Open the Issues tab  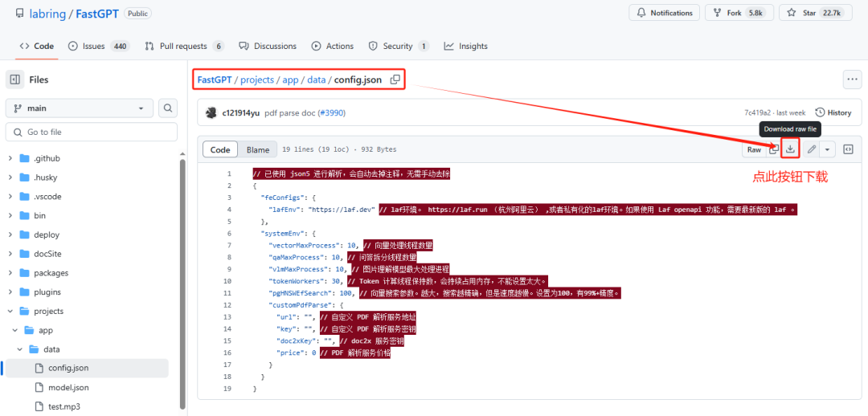(x=99, y=46)
